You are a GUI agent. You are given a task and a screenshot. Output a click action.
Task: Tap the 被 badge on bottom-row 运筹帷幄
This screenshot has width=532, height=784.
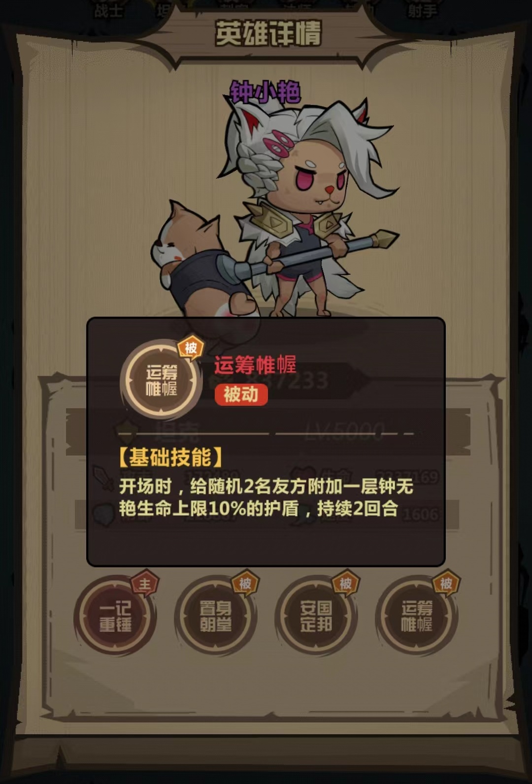(x=446, y=584)
